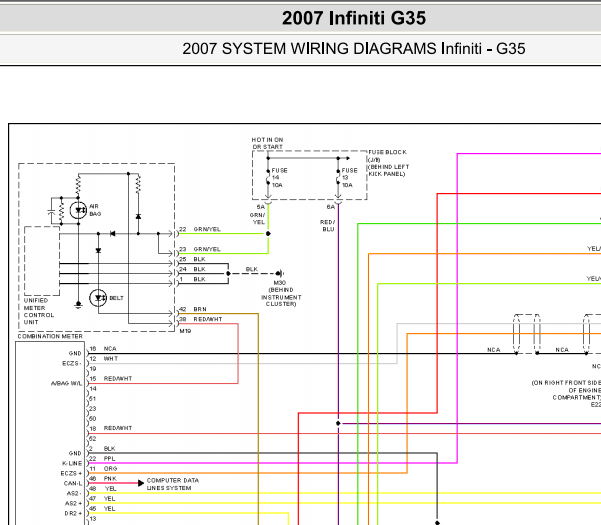Click pin 46 'PNK' wire label
The height and width of the screenshot is (525, 601).
[110, 478]
